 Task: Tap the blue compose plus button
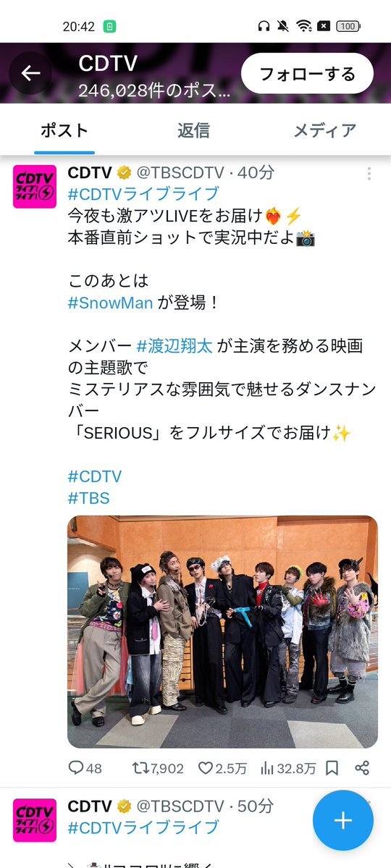coord(343,819)
